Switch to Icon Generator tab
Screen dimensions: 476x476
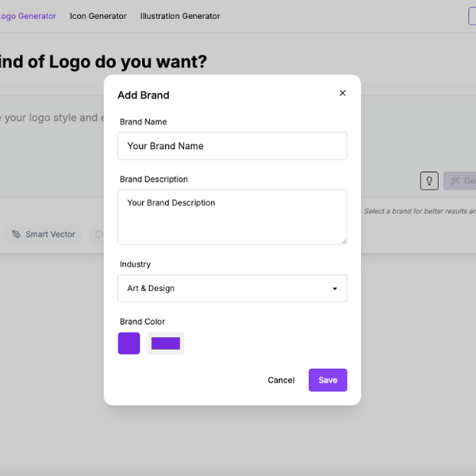tap(98, 16)
